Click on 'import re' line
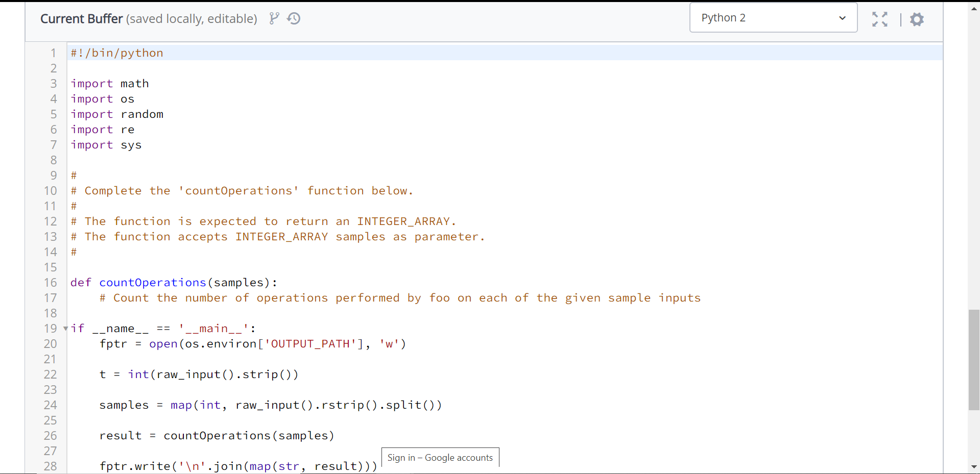 point(102,130)
